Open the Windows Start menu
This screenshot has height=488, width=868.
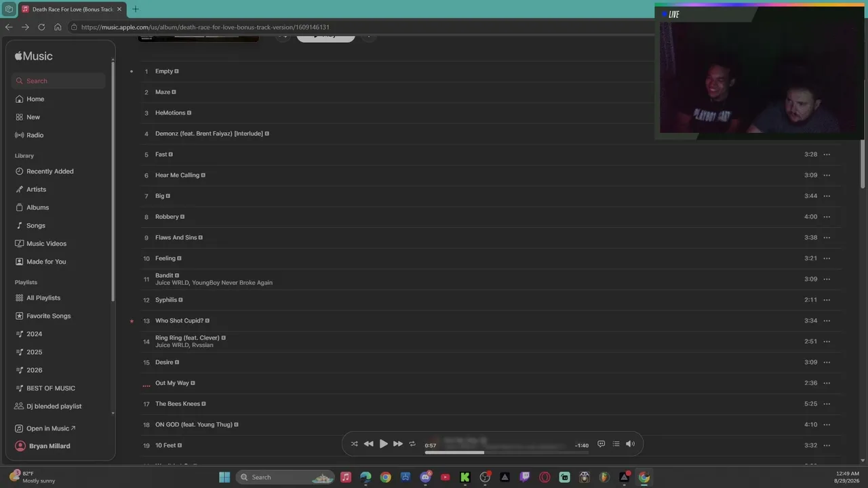point(224,477)
